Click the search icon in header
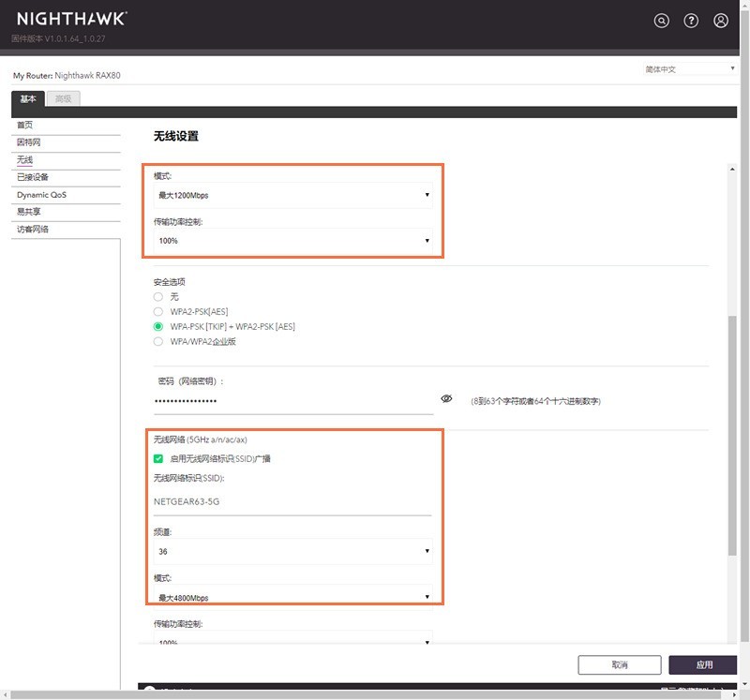 tap(662, 21)
